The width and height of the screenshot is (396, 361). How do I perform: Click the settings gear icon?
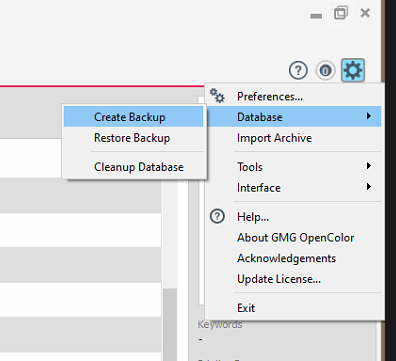(353, 70)
